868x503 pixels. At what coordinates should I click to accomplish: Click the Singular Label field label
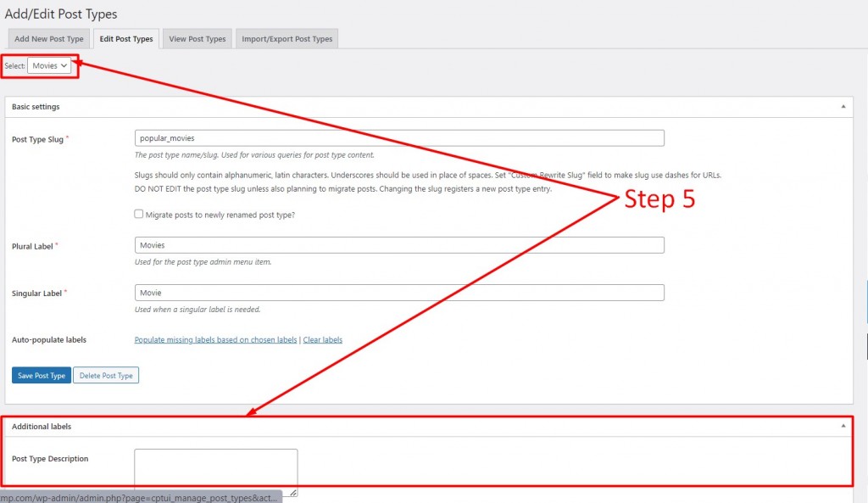pyautogui.click(x=36, y=293)
